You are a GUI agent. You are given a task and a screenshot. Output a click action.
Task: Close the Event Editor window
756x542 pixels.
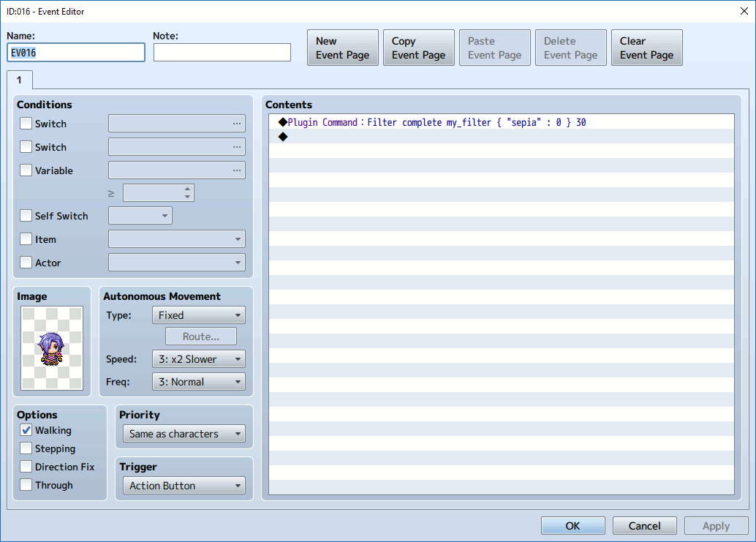744,11
